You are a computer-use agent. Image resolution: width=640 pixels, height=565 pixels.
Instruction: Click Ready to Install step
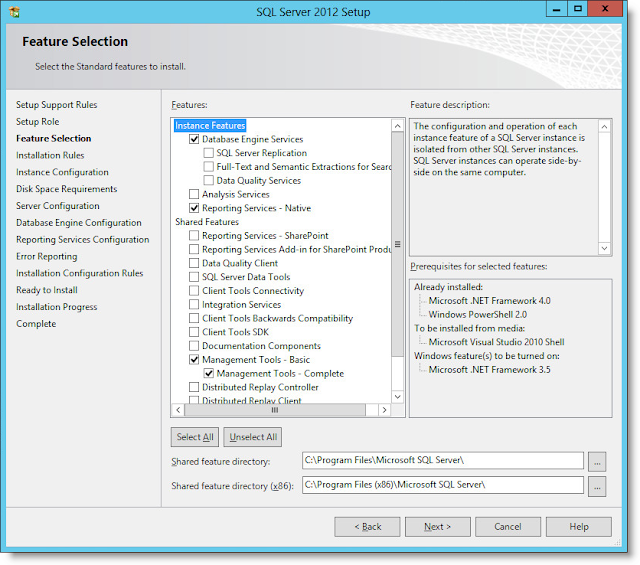(x=47, y=290)
